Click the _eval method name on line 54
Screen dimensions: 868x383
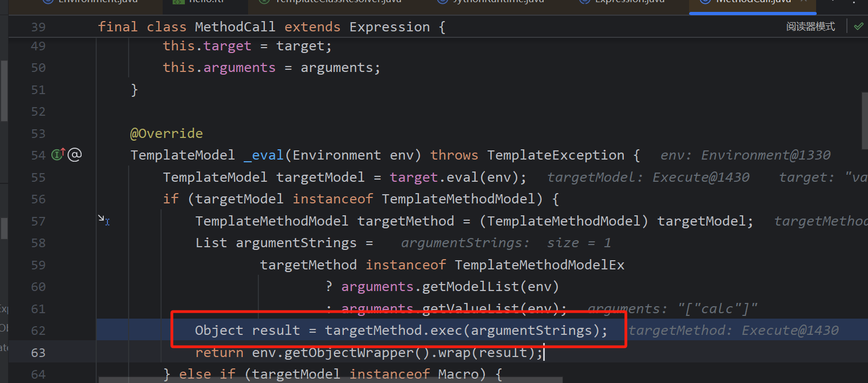coord(264,155)
